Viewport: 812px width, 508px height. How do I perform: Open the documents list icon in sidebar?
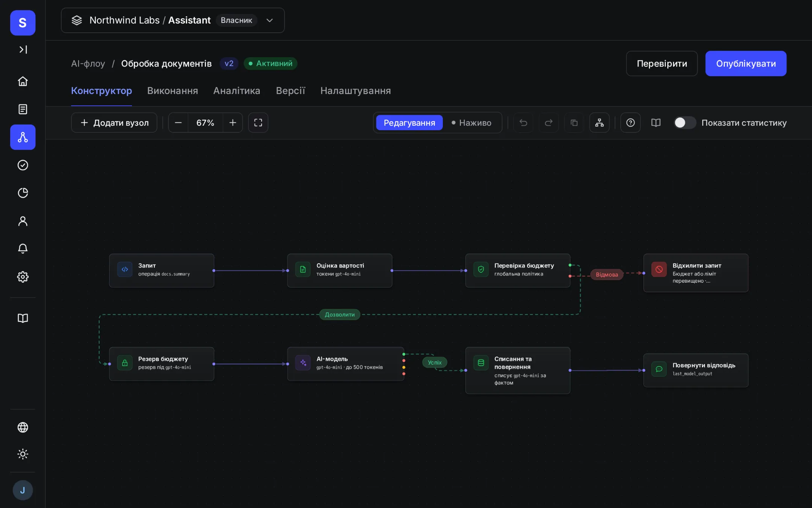(x=23, y=109)
